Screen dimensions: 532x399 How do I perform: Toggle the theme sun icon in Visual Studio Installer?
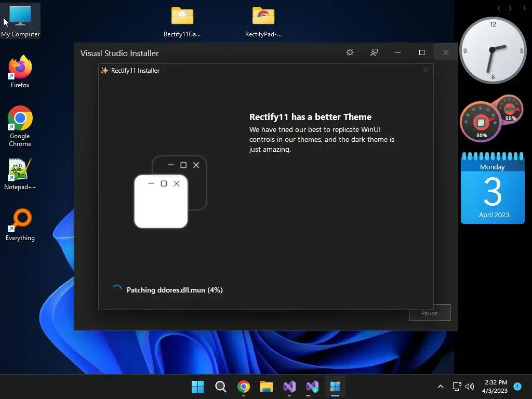click(350, 52)
